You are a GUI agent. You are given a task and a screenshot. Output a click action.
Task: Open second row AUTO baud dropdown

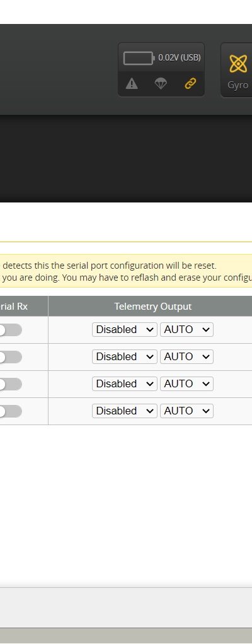pos(186,356)
